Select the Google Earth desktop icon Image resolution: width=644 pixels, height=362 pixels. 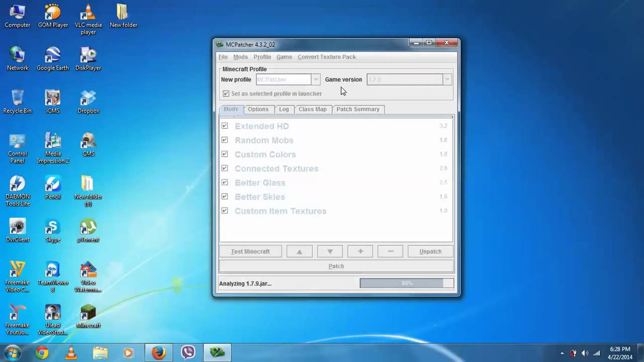point(53,58)
